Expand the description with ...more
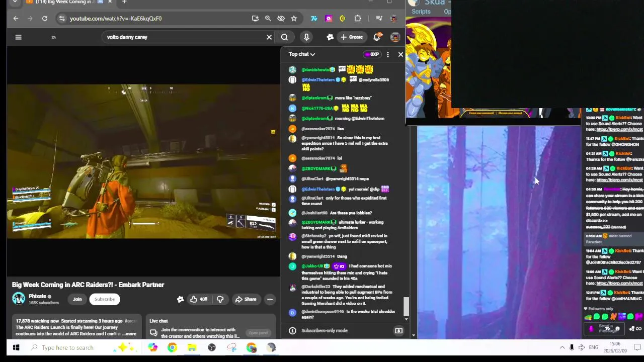Image resolution: width=644 pixels, height=362 pixels. [x=129, y=334]
